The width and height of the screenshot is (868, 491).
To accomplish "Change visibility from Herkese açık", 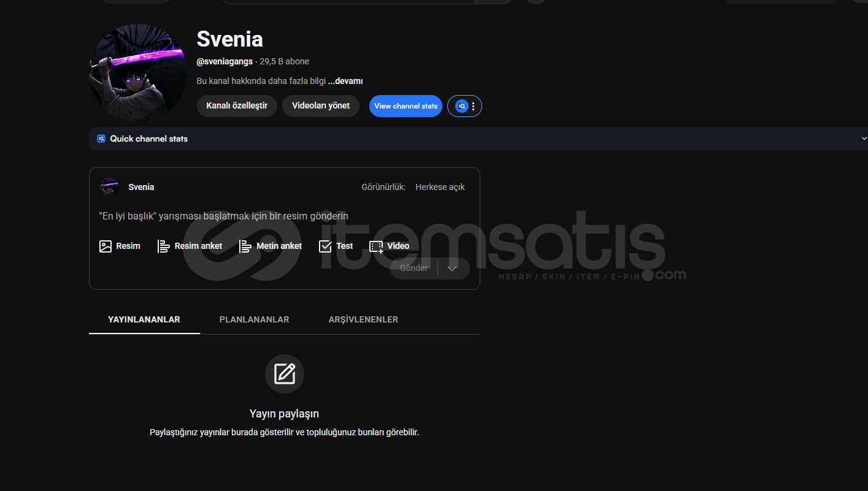I will [440, 187].
